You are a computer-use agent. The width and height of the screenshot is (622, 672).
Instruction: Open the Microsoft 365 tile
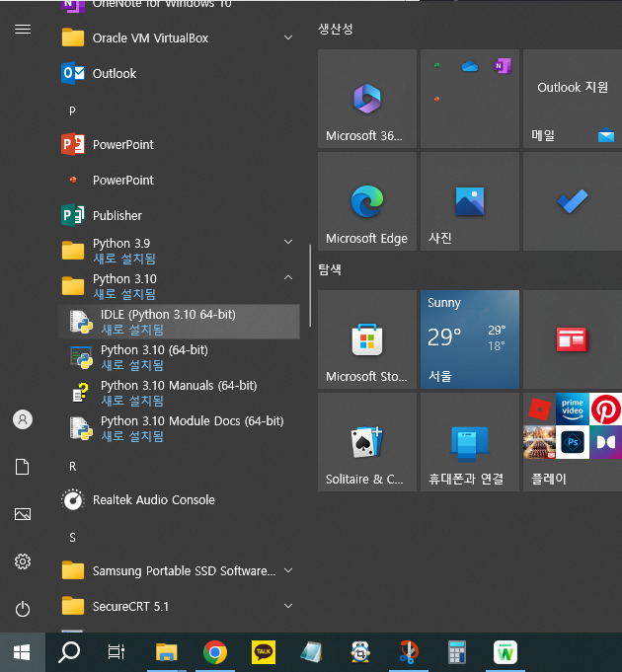(367, 99)
